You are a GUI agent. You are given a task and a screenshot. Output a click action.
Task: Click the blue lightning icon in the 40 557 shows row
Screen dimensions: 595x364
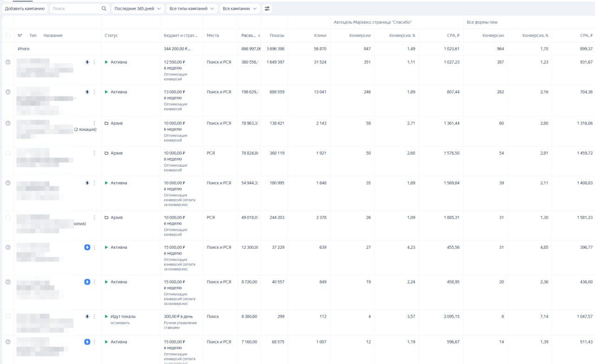[87, 282]
